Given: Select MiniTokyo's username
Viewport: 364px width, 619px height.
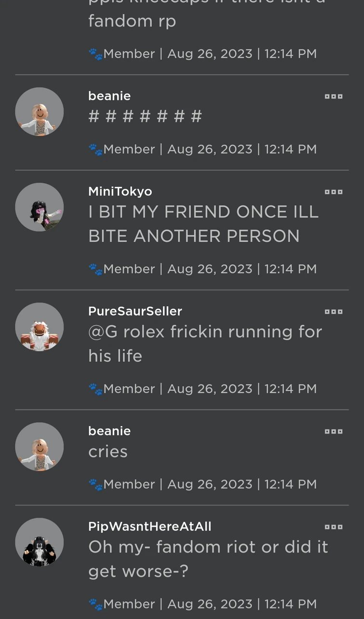Looking at the screenshot, I should 120,191.
